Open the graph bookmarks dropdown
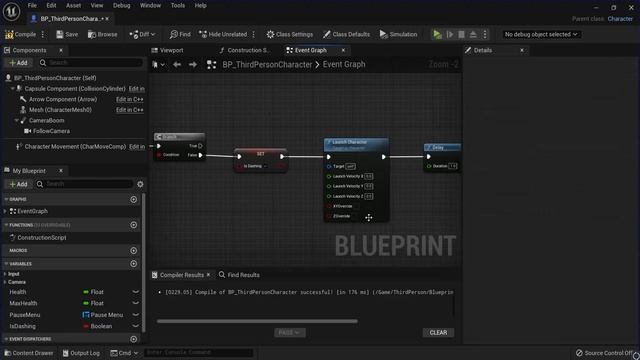The width and height of the screenshot is (640, 360). coord(158,64)
